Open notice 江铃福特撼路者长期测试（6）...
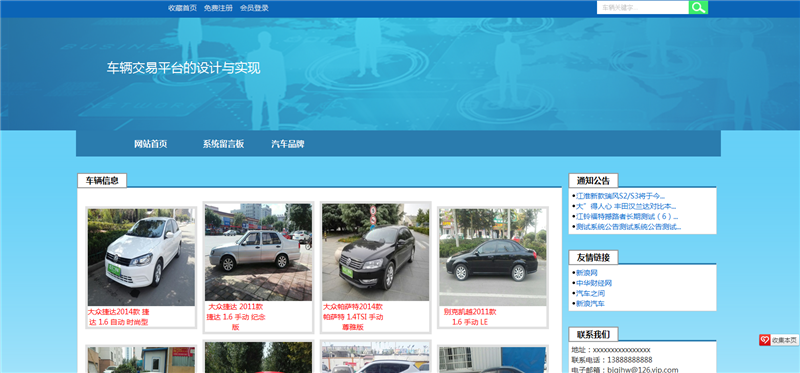The height and width of the screenshot is (373, 800). tap(627, 217)
